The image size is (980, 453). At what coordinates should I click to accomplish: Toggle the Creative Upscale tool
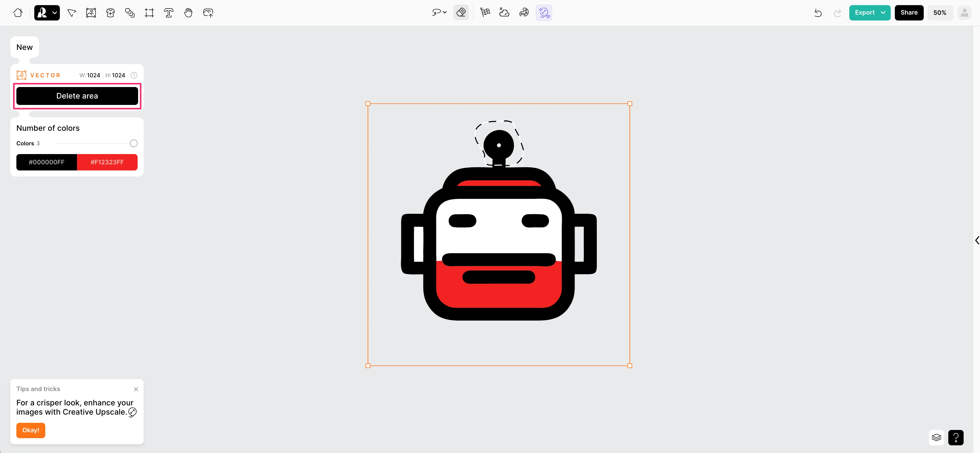tap(544, 13)
